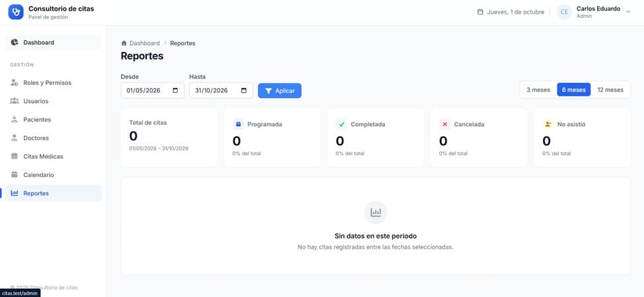The image size is (644, 297).
Task: Open the Desde date picker calendar icon
Action: [176, 90]
